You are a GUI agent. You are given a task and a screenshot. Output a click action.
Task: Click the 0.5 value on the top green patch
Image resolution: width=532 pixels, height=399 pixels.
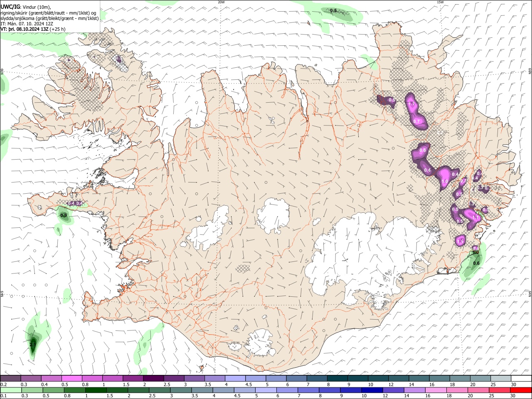coord(333,11)
